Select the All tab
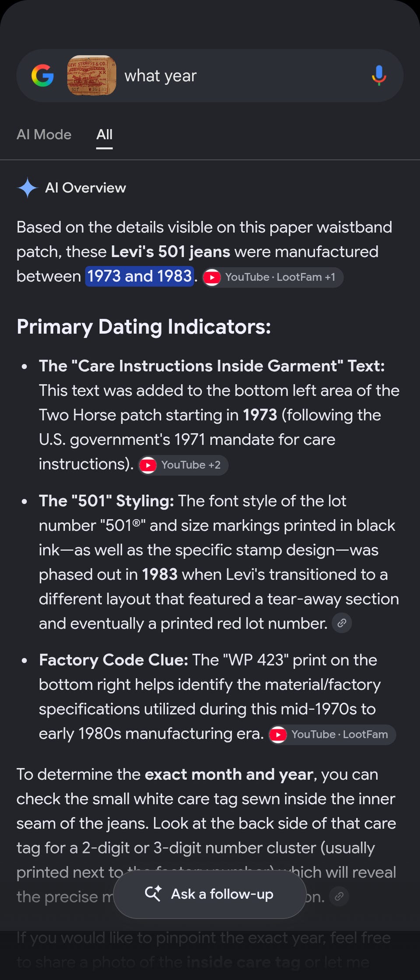Screen dimensions: 420x980 pyautogui.click(x=105, y=134)
